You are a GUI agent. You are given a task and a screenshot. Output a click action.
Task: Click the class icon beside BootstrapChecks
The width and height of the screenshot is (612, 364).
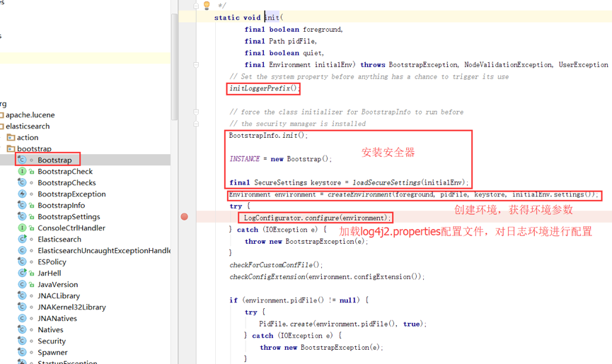(x=22, y=182)
